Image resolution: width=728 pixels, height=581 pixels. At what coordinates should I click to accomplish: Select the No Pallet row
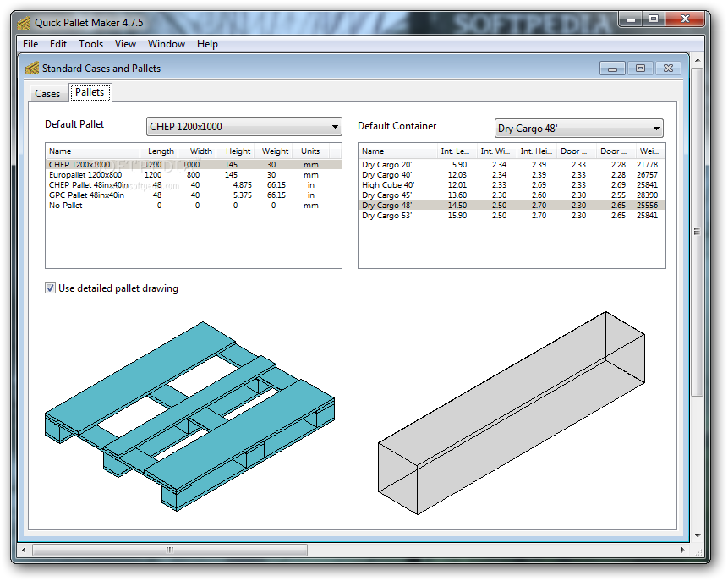click(x=194, y=206)
